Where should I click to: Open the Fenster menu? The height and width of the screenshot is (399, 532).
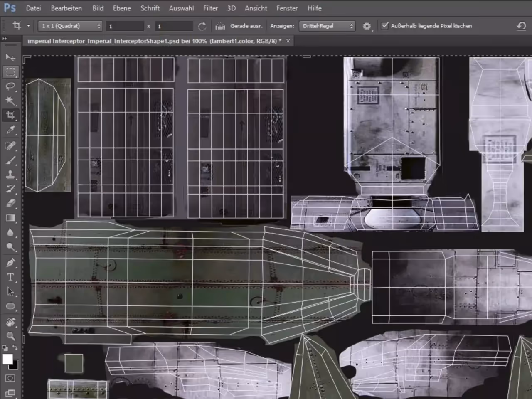coord(287,8)
